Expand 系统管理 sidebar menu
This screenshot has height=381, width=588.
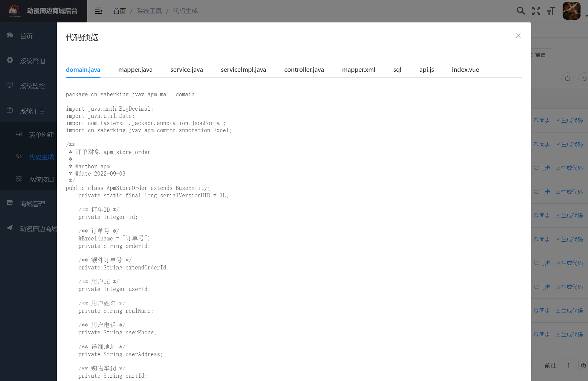point(32,61)
